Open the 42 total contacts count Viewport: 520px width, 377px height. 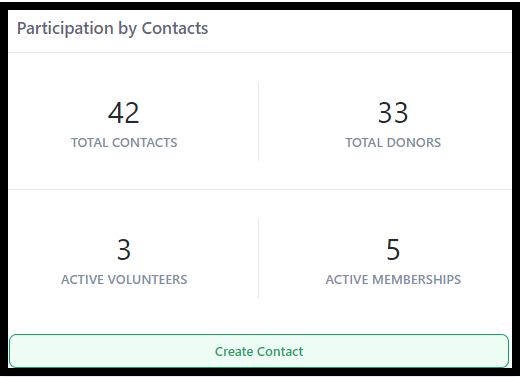(x=123, y=113)
